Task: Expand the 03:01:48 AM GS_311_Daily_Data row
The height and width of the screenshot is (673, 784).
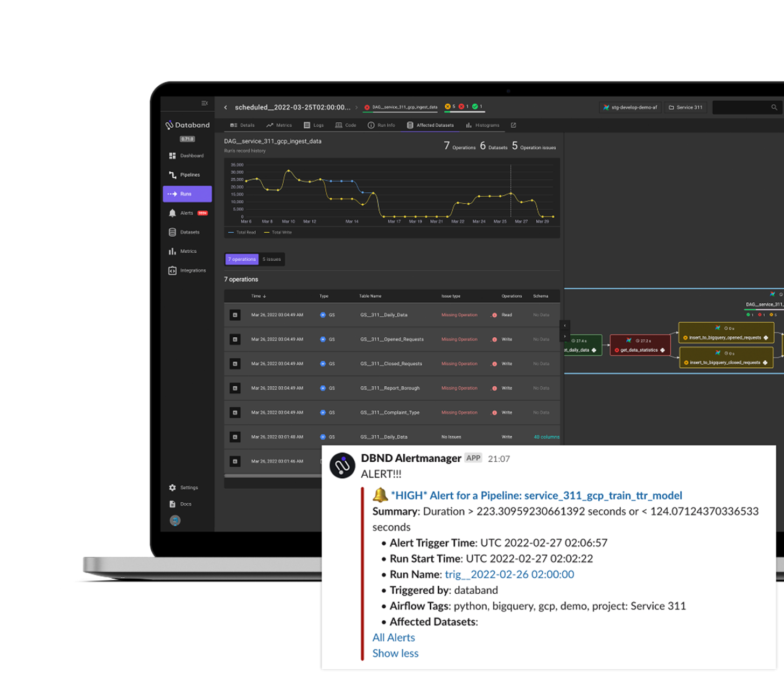Action: (235, 437)
